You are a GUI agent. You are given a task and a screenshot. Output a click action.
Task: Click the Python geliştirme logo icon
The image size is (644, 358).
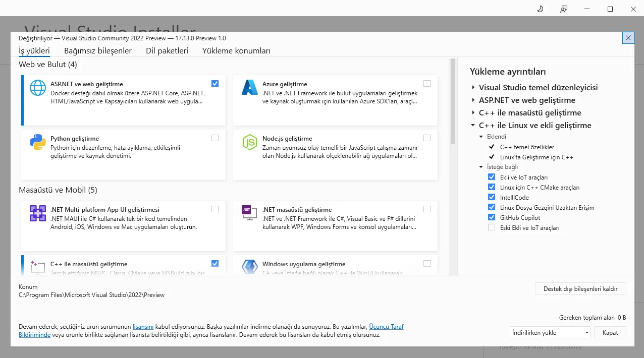point(38,142)
